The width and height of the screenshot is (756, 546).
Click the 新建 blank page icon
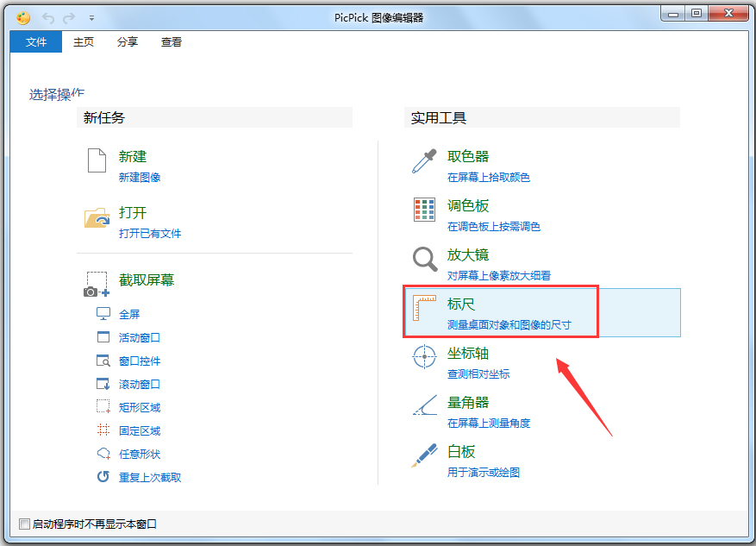[x=97, y=160]
